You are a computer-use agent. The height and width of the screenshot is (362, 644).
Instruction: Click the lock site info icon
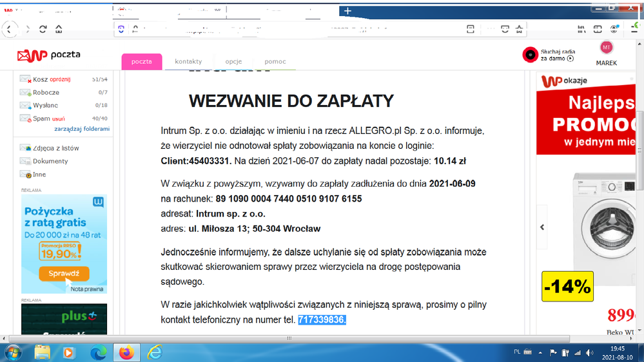coord(135,29)
